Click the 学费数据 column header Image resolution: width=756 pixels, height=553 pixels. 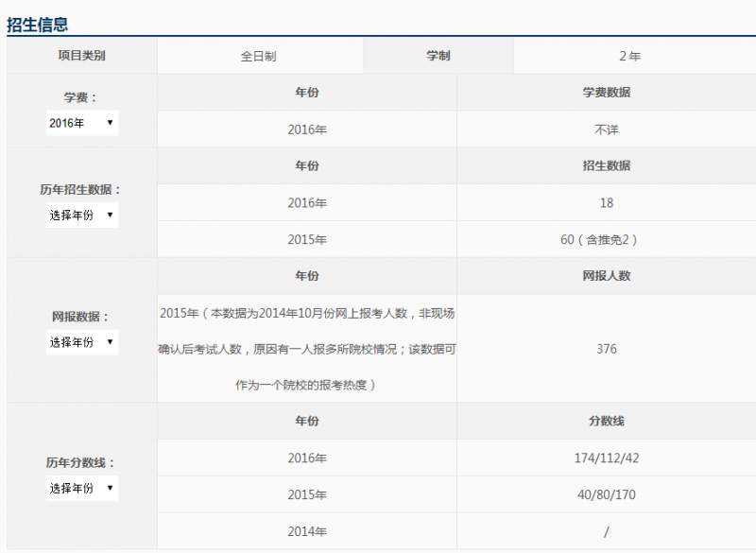click(x=606, y=92)
